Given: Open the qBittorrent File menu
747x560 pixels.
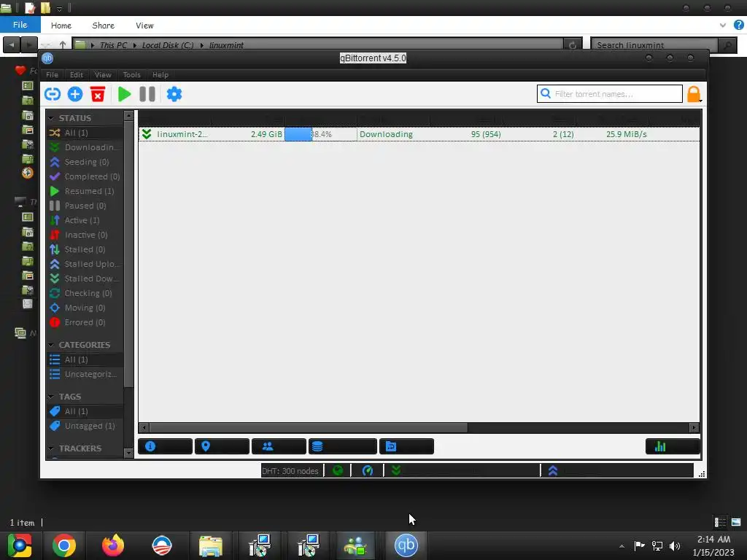Looking at the screenshot, I should (x=52, y=75).
